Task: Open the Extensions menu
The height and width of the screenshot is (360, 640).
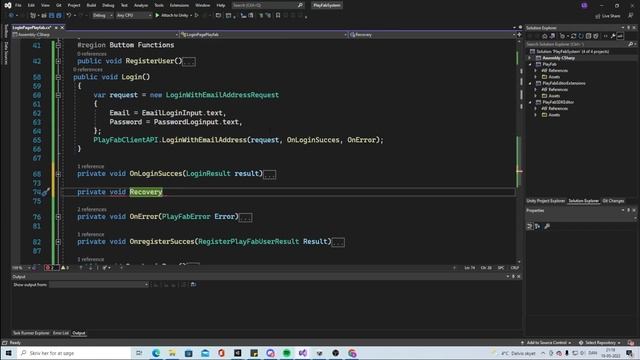Action: click(179, 5)
